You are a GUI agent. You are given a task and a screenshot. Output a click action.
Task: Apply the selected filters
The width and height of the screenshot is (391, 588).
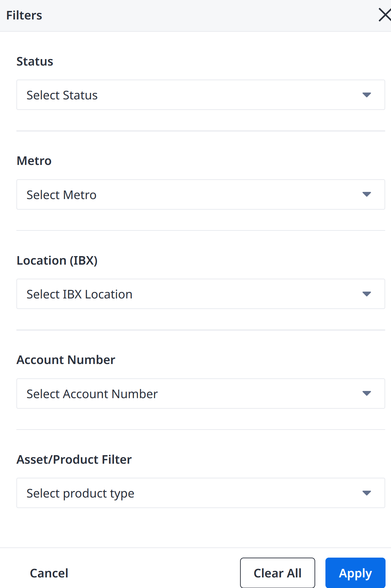point(355,573)
